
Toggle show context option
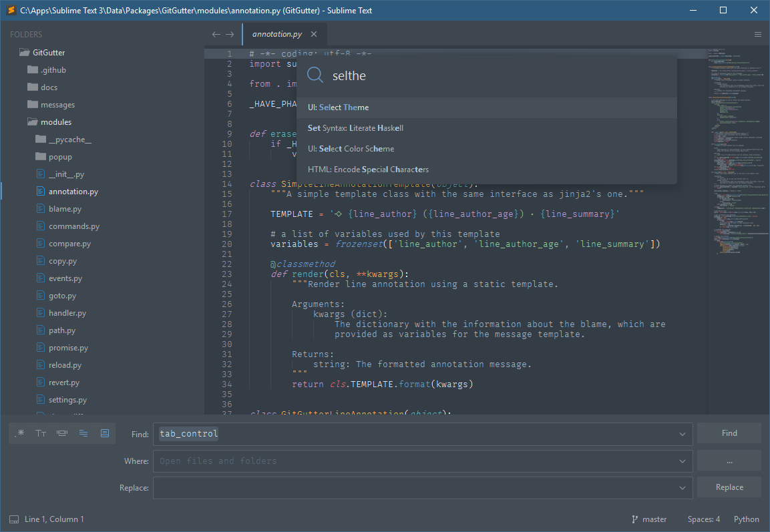83,433
